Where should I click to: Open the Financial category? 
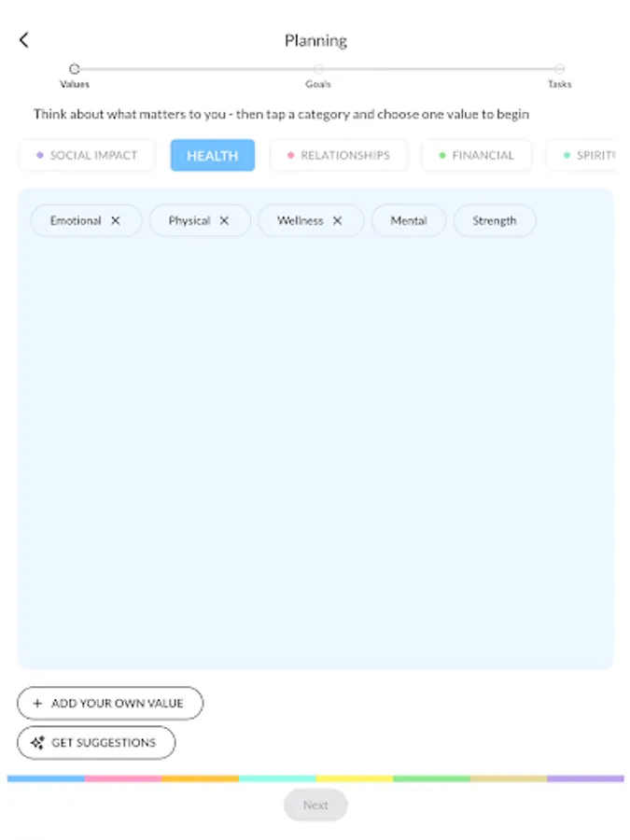(477, 155)
